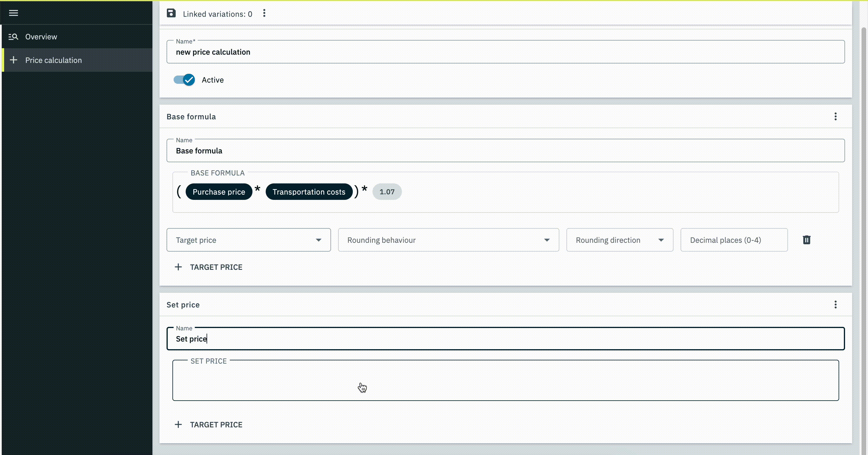
Task: Delete the target price row with trash icon
Action: [x=806, y=240]
